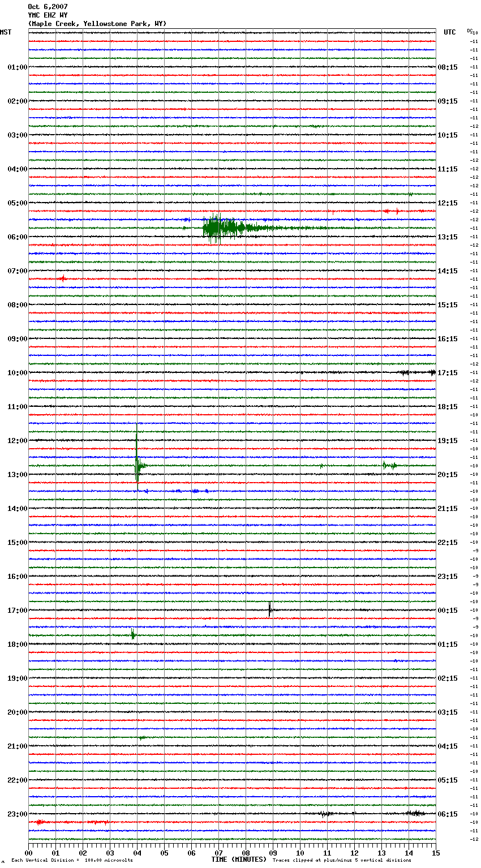Select the "00:15" UTC time label
This screenshot has width=481, height=868.
[448, 611]
